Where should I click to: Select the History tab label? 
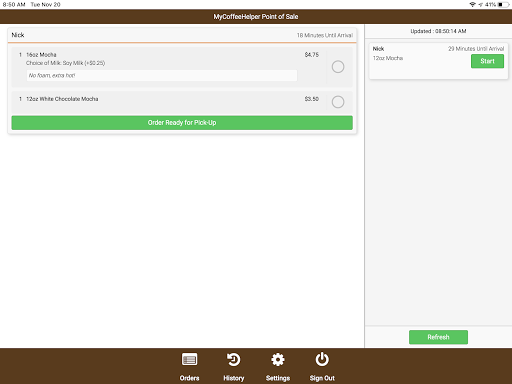pos(234,378)
